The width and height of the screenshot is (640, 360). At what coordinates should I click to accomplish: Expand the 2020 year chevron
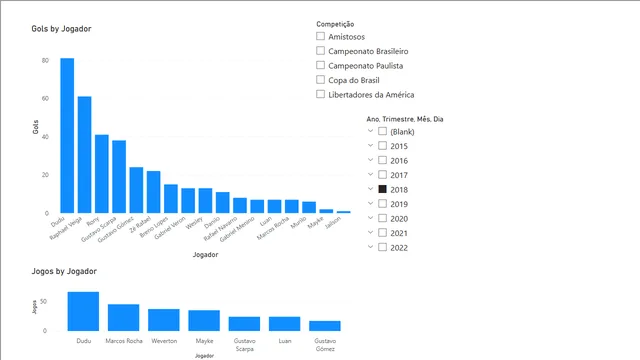[370, 218]
